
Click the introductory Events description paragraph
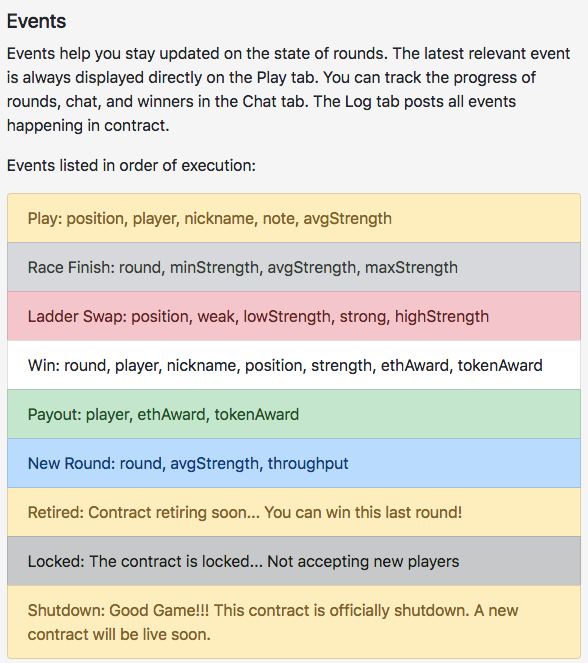click(x=289, y=90)
